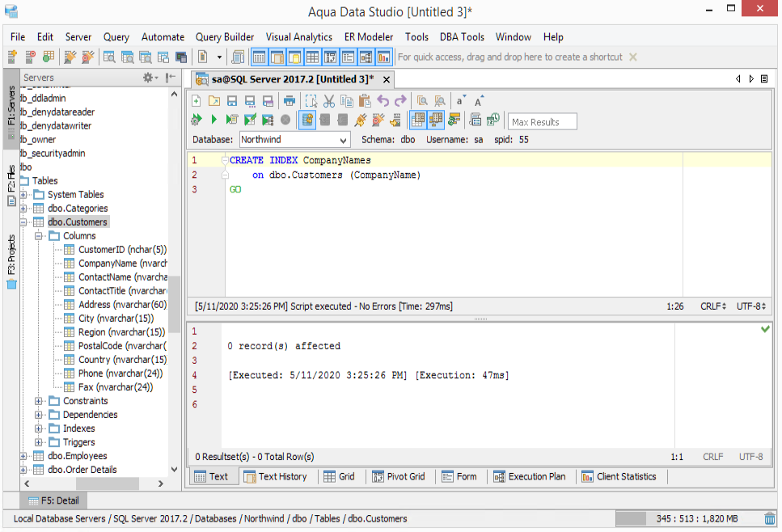Open the ER Modeler menu
Screen dimensions: 782x532
coord(369,37)
